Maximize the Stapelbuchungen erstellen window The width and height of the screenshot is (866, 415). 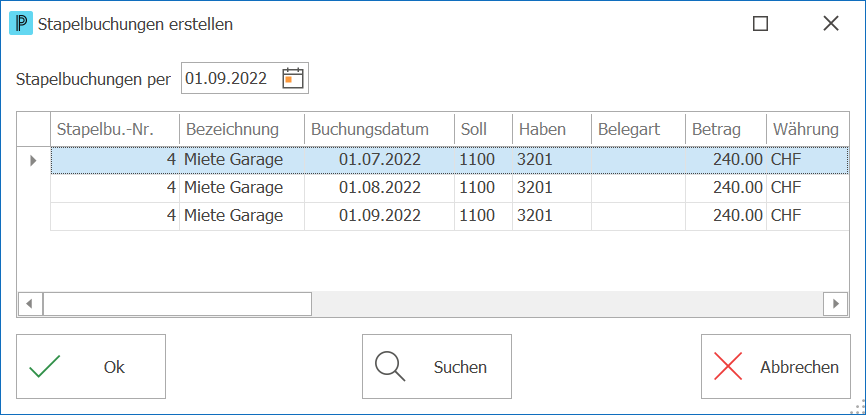click(761, 23)
